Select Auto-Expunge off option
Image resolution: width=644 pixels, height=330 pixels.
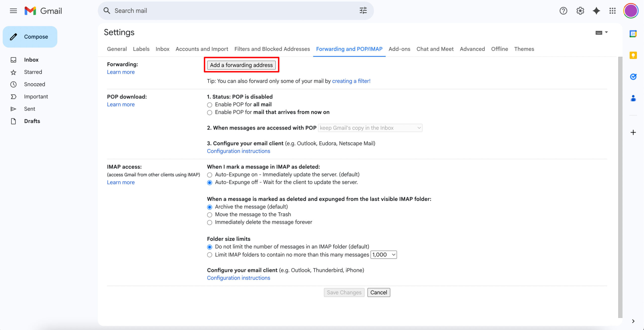210,182
